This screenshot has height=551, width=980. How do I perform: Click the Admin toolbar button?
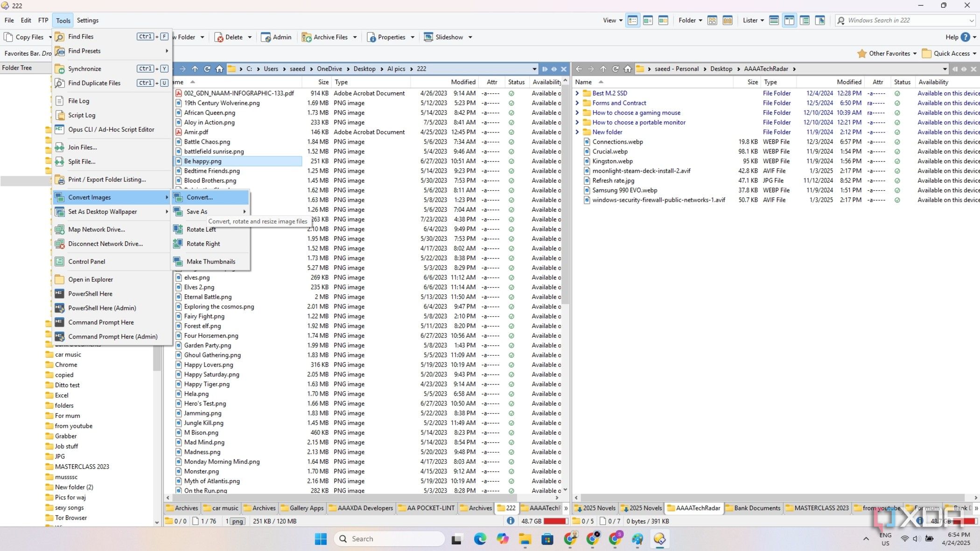[x=276, y=37]
